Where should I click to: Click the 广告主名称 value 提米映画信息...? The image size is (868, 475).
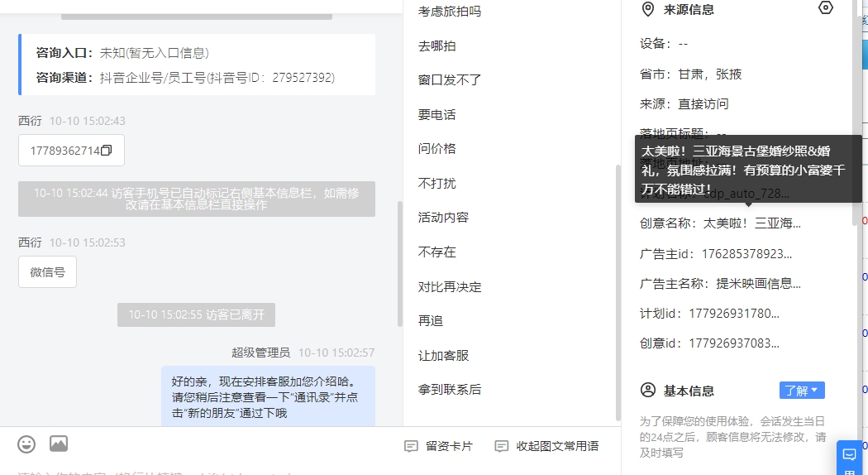click(x=758, y=284)
